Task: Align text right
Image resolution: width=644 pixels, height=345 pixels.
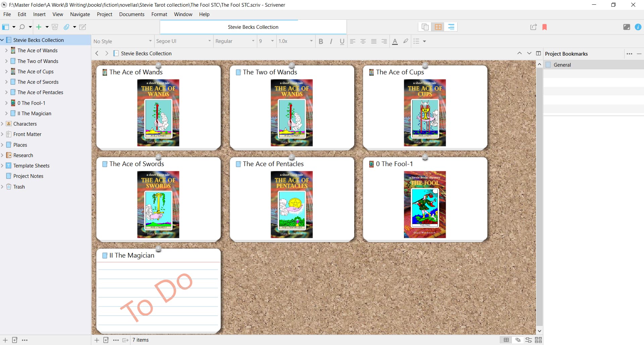Action: pyautogui.click(x=384, y=41)
